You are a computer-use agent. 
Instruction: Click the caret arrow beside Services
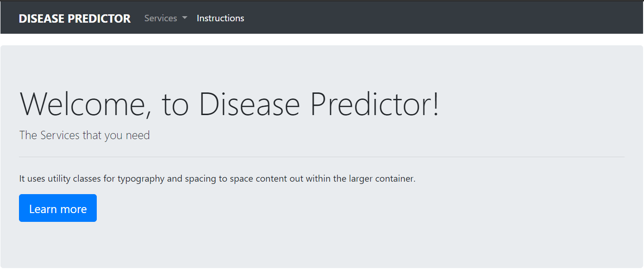coord(185,18)
